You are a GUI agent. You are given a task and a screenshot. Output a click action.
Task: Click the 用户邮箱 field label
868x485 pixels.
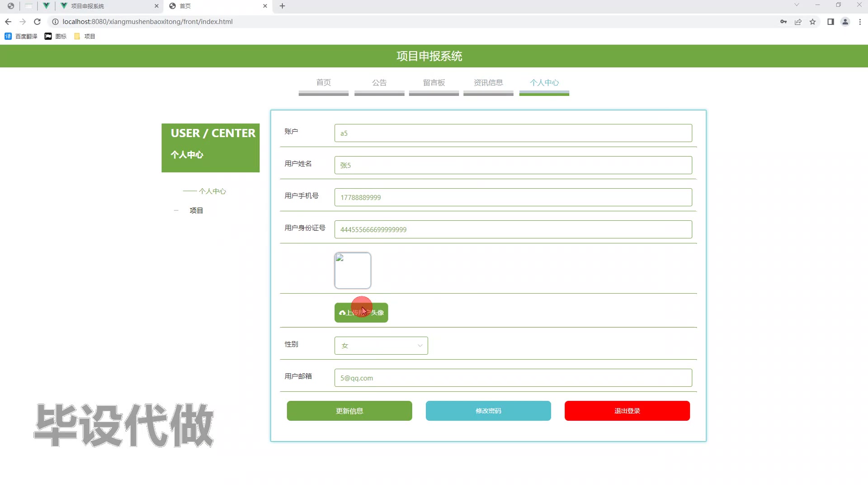pyautogui.click(x=298, y=376)
